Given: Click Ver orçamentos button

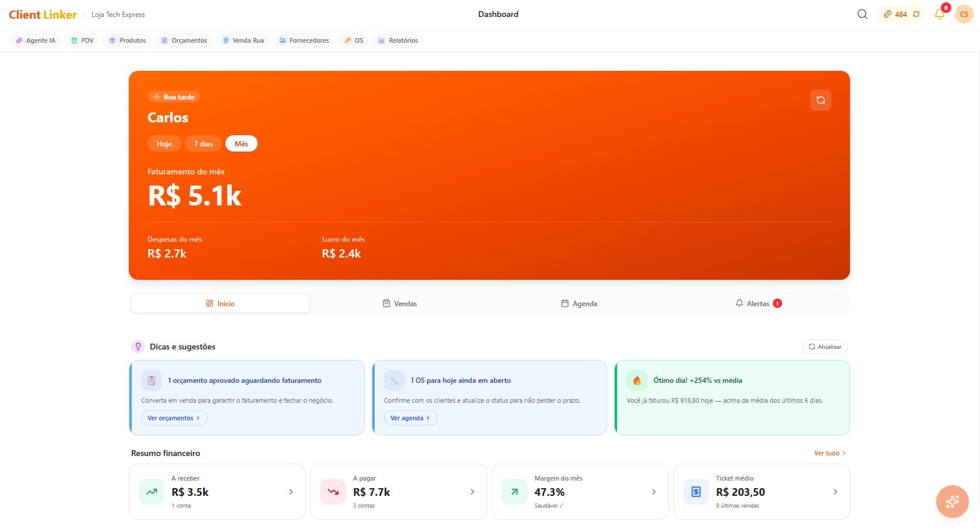Looking at the screenshot, I should point(174,418).
